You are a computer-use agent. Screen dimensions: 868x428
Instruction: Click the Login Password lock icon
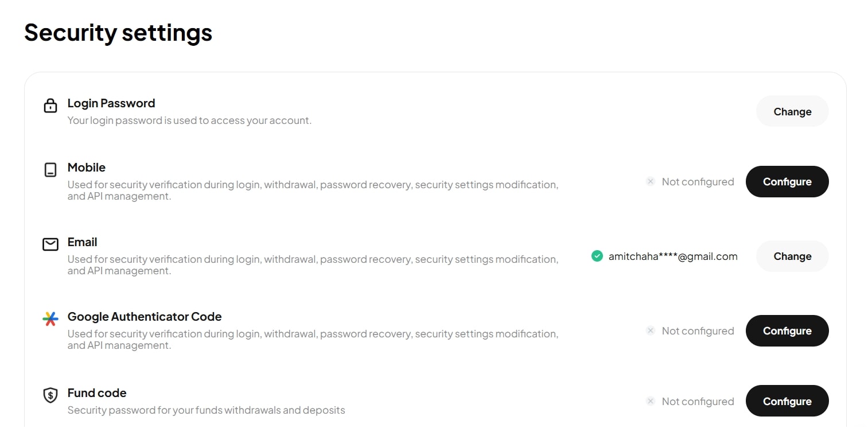point(50,106)
